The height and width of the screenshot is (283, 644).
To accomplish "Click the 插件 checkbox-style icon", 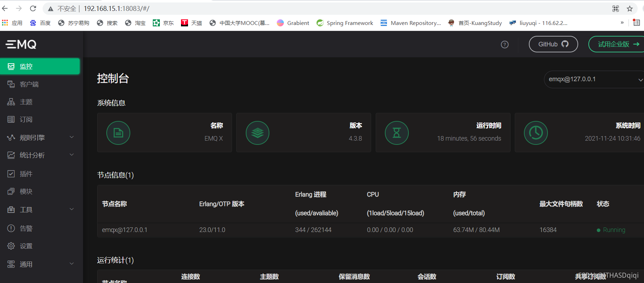I will pyautogui.click(x=11, y=174).
